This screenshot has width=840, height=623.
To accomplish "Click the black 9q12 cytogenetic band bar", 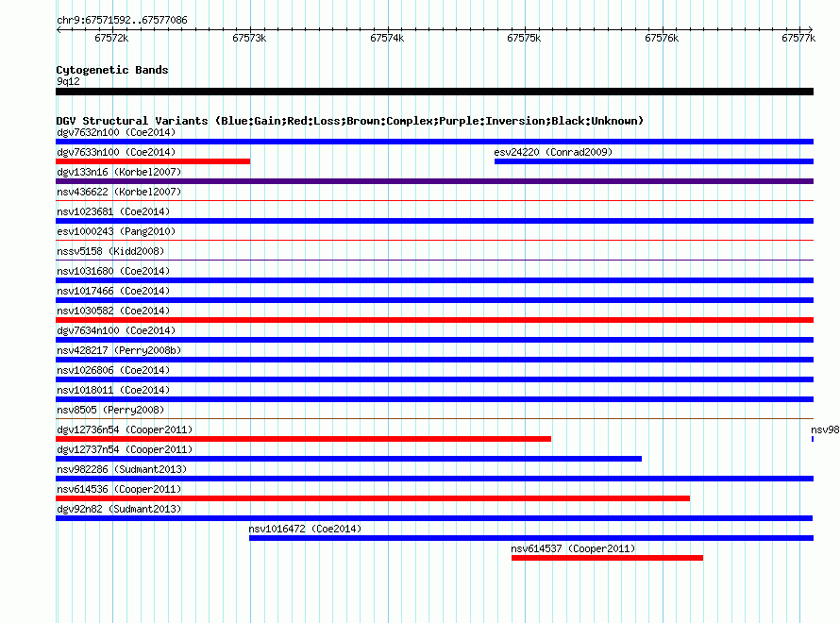I will (x=434, y=92).
